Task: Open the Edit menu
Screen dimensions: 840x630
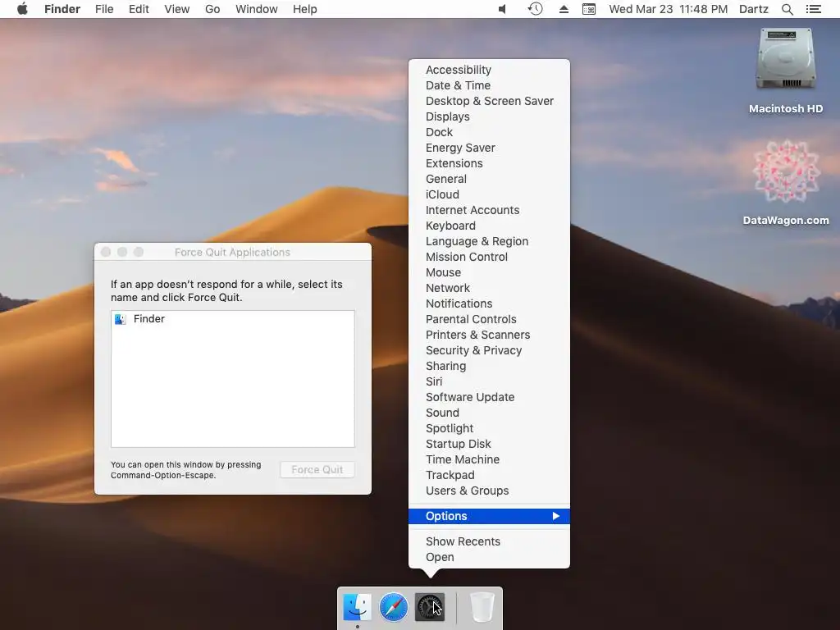Action: (x=139, y=9)
